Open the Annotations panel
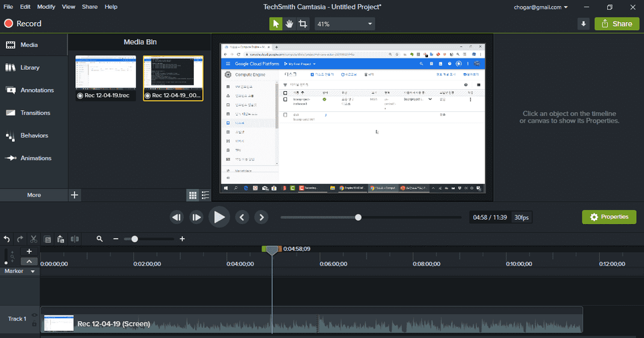 click(34, 90)
